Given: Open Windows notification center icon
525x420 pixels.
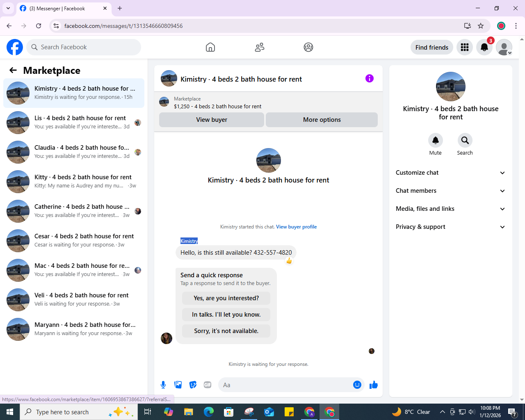Looking at the screenshot, I should click(512, 412).
